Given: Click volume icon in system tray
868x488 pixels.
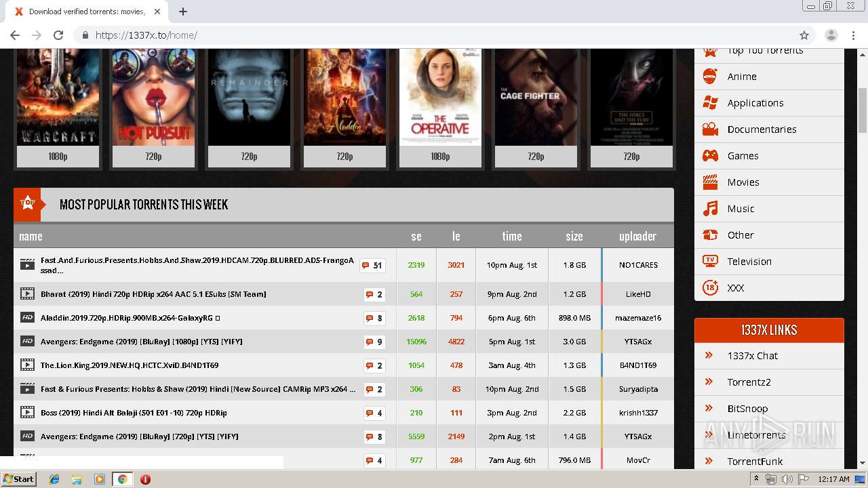Looking at the screenshot, I should click(x=787, y=479).
